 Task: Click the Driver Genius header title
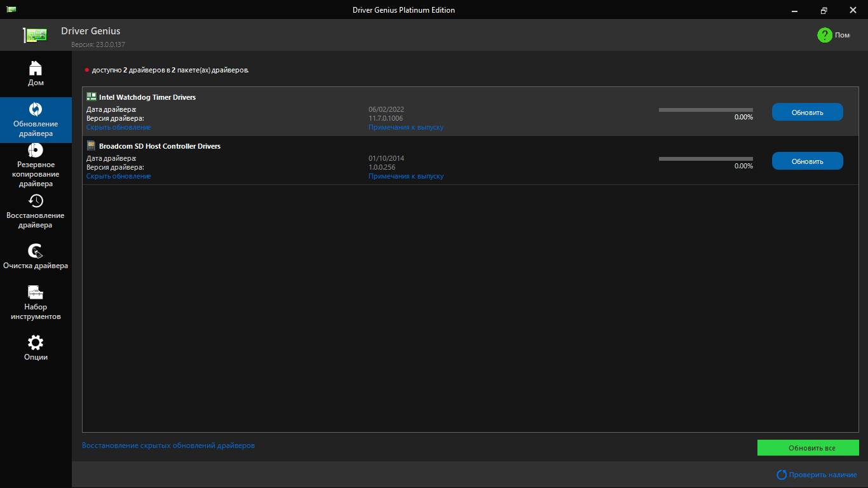coord(91,30)
